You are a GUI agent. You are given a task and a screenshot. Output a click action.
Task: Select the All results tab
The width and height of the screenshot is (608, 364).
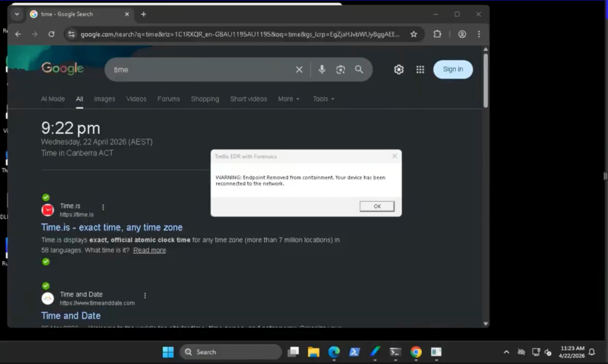(x=79, y=99)
